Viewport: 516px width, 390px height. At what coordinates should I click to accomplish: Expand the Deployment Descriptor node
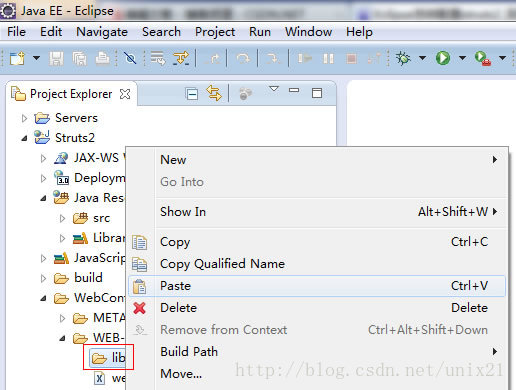[x=43, y=178]
